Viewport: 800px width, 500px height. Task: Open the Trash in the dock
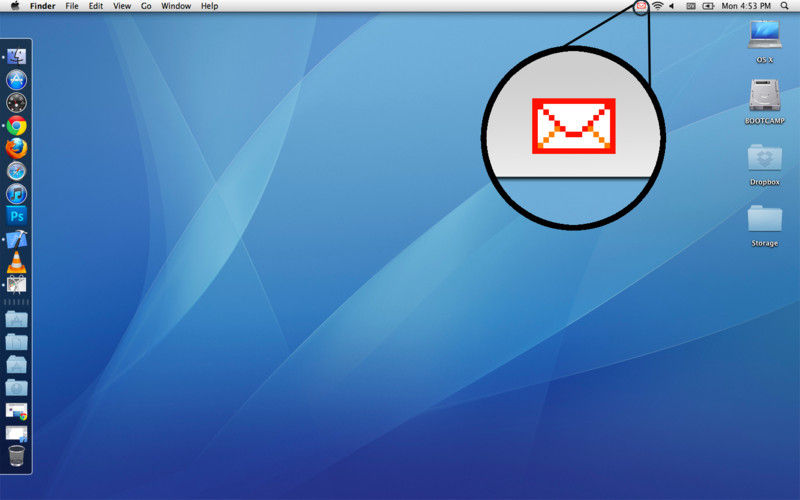pyautogui.click(x=16, y=457)
